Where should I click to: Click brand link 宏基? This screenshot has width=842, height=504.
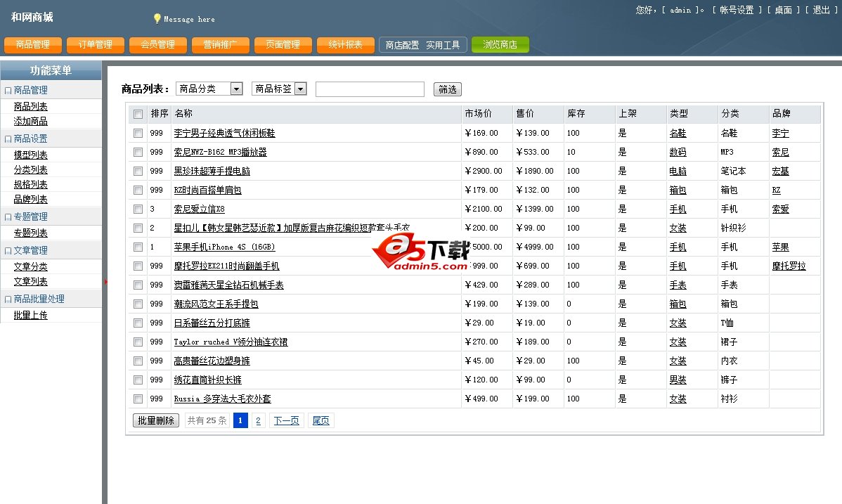click(x=780, y=171)
